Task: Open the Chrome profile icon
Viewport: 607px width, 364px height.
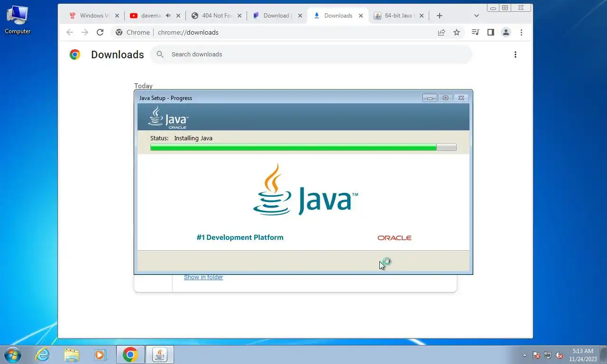Action: 506,32
